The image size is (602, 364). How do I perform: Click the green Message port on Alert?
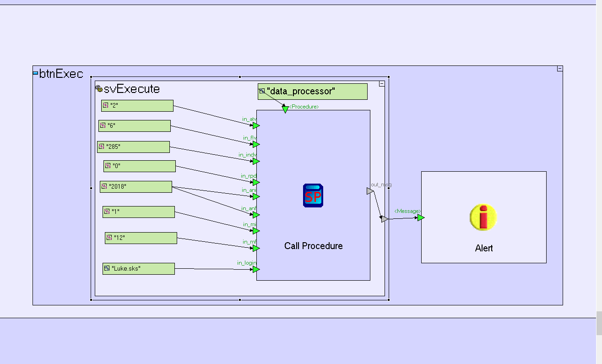(420, 217)
